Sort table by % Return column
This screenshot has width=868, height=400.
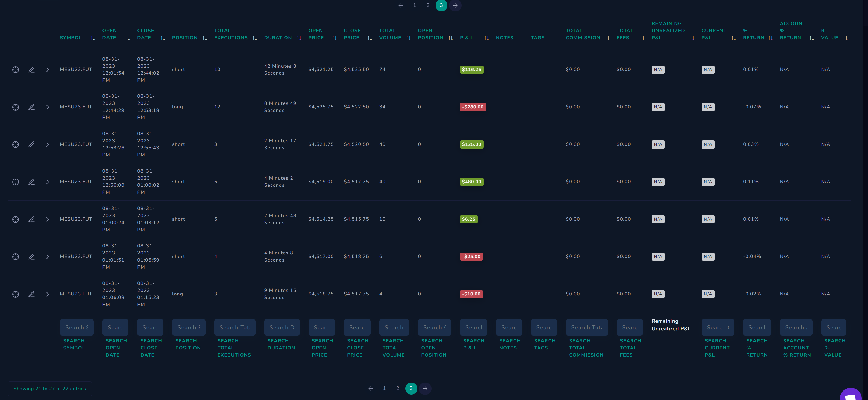pyautogui.click(x=770, y=38)
